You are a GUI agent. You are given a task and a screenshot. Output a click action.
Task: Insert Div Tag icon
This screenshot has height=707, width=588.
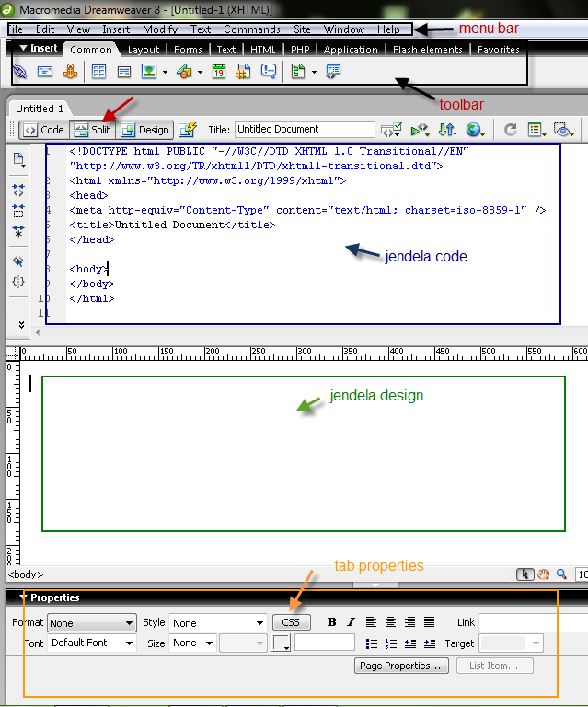(124, 72)
